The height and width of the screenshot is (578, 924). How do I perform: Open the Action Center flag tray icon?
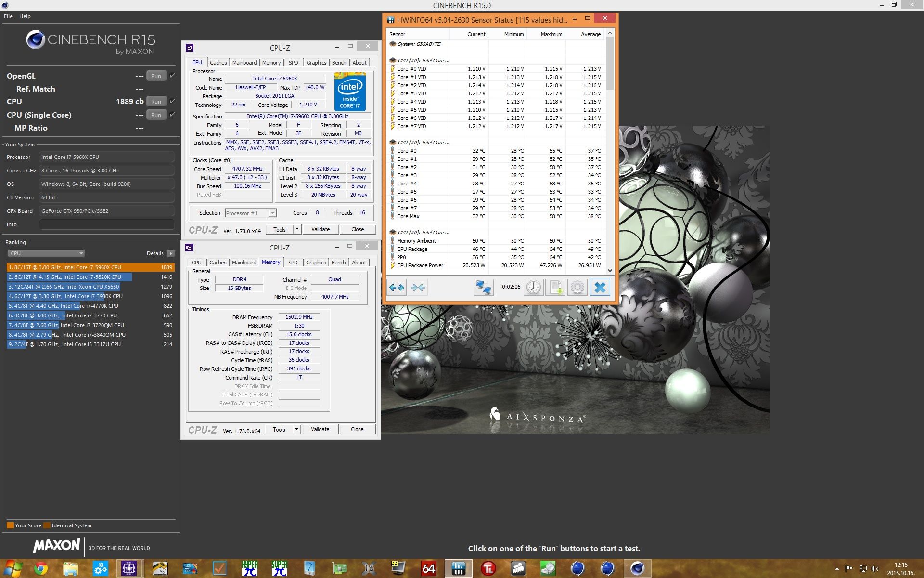(x=848, y=569)
